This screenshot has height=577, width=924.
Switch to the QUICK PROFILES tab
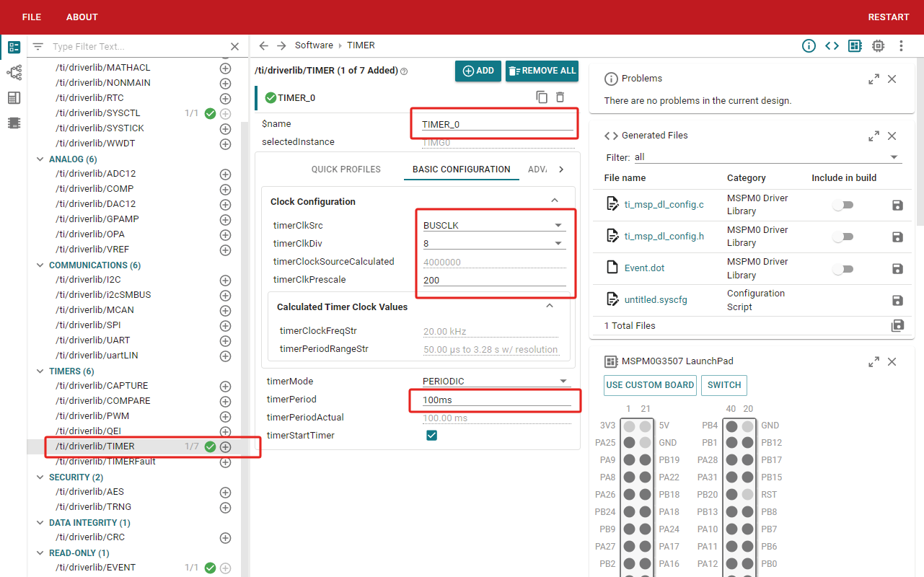[346, 169]
